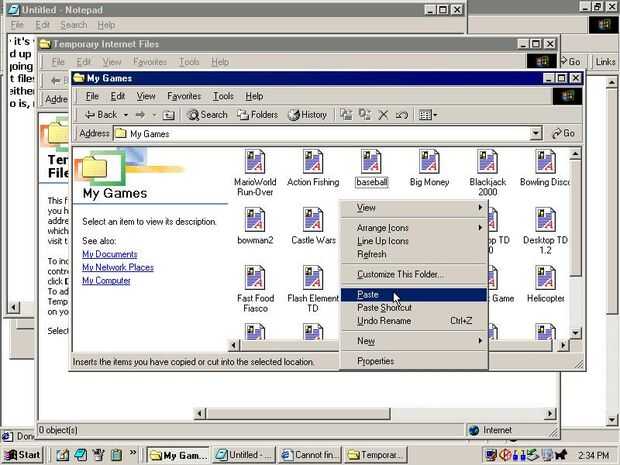Click the Up one level folder icon
This screenshot has height=465, width=620.
(x=169, y=115)
